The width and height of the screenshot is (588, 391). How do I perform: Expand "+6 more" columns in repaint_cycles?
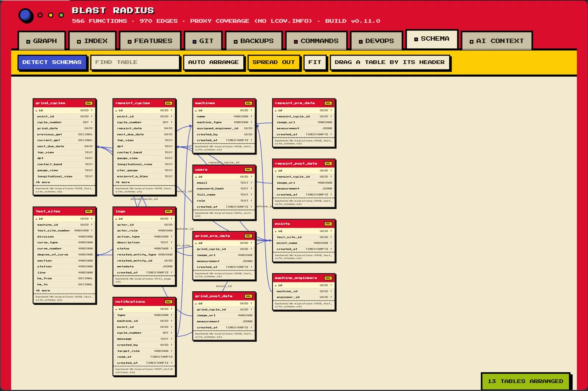pyautogui.click(x=123, y=182)
